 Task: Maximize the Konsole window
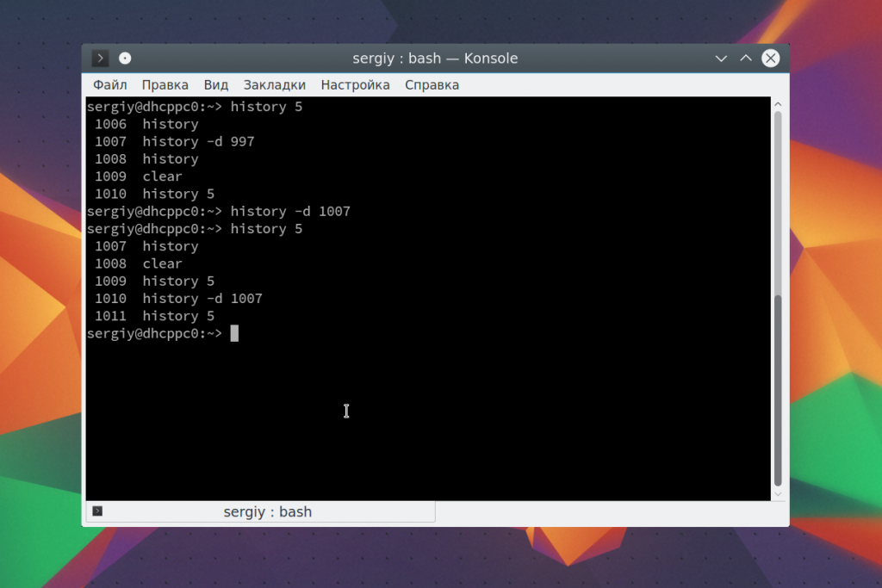point(746,59)
